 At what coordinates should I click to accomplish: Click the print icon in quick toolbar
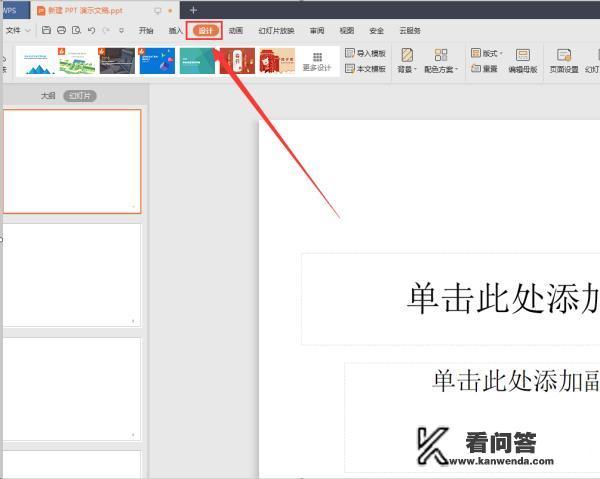[61, 30]
